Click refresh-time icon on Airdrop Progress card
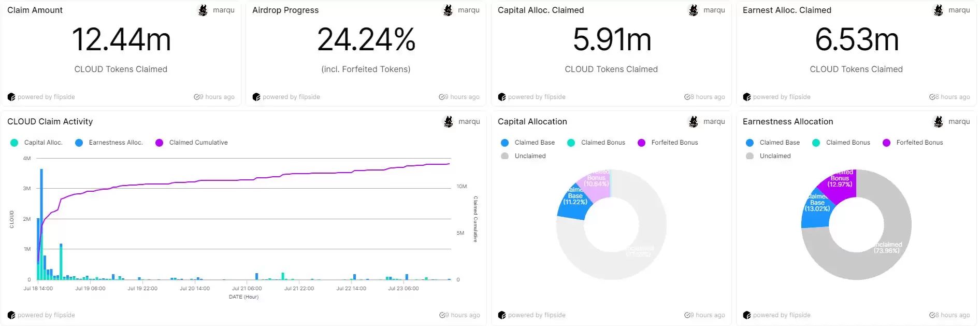This screenshot has height=326, width=980. click(442, 97)
